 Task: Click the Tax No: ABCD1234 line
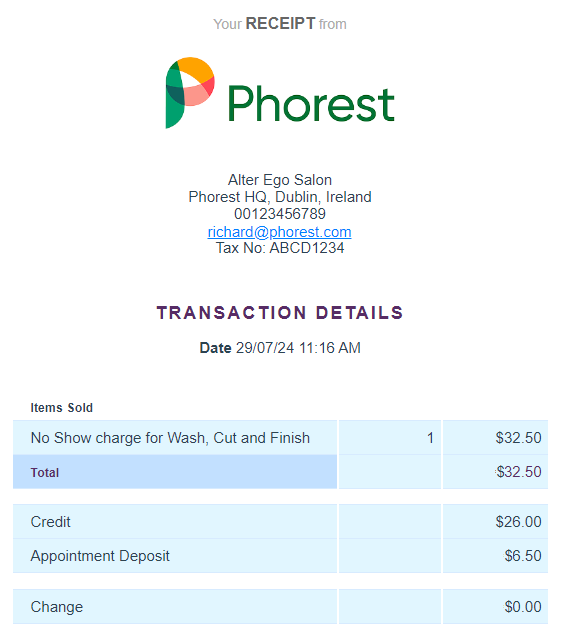(280, 248)
